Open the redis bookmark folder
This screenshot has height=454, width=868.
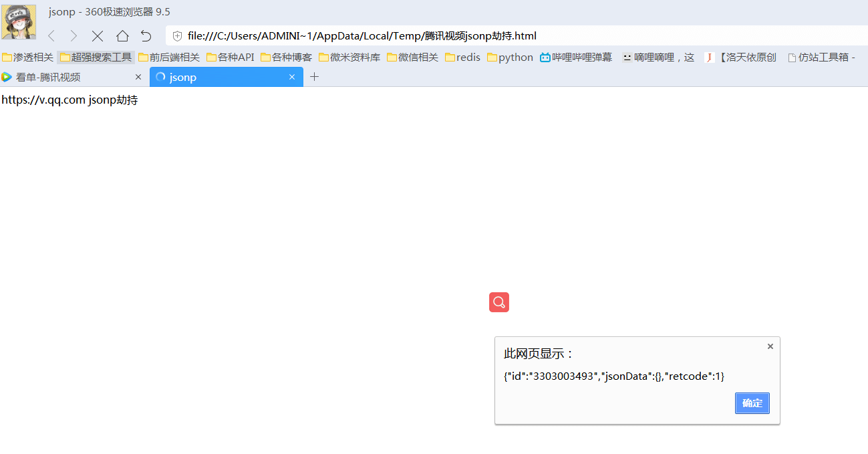click(462, 58)
